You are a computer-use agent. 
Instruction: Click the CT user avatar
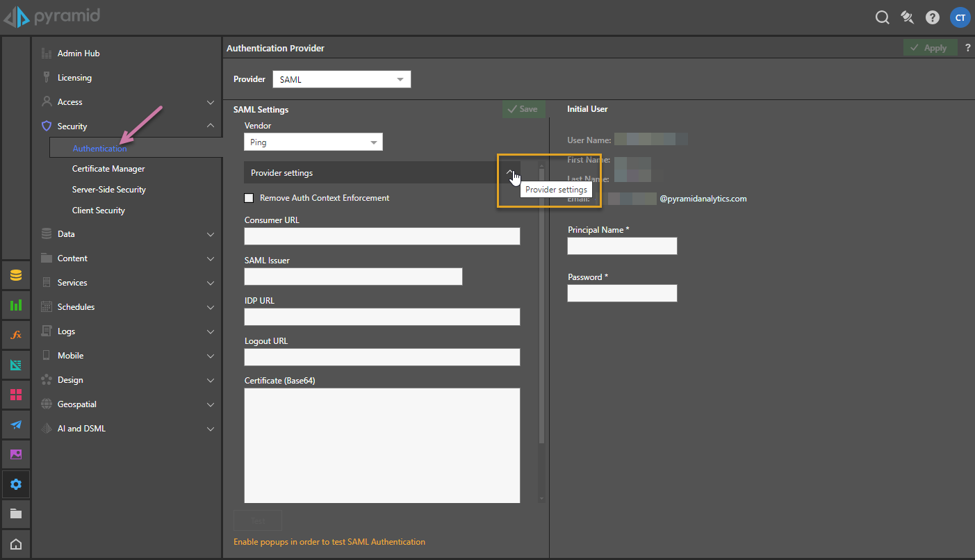960,18
